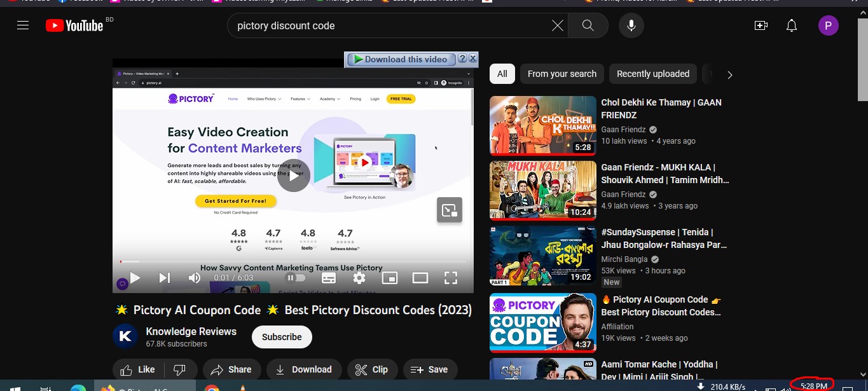Close the Download this video overlay

[473, 58]
